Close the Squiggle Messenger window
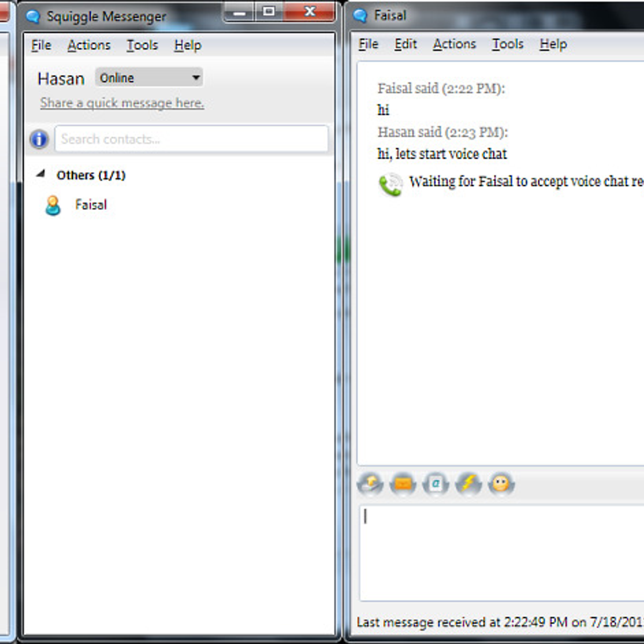The height and width of the screenshot is (644, 644). coord(309,12)
